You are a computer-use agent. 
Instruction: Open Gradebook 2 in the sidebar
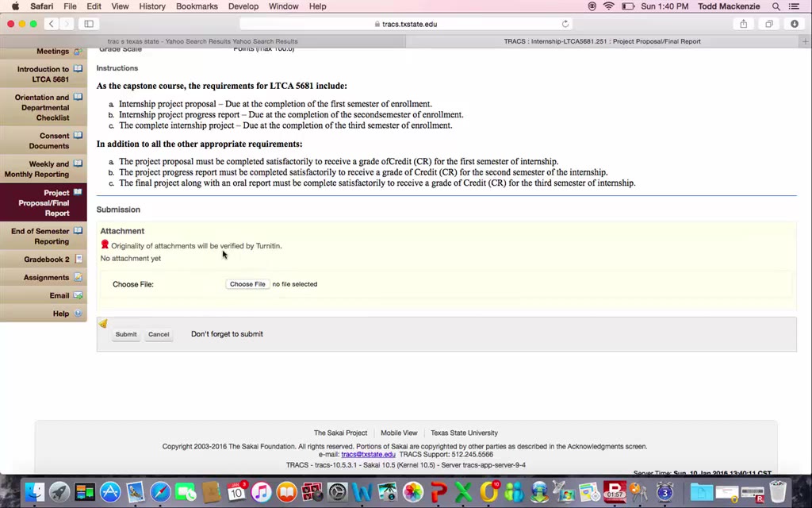pos(46,260)
